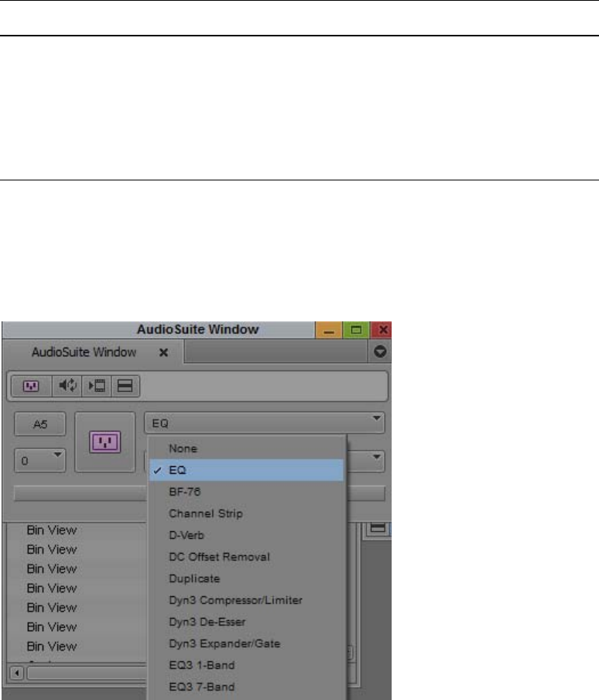Choose Channel Strip plug-in
The height and width of the screenshot is (700, 599).
[246, 513]
